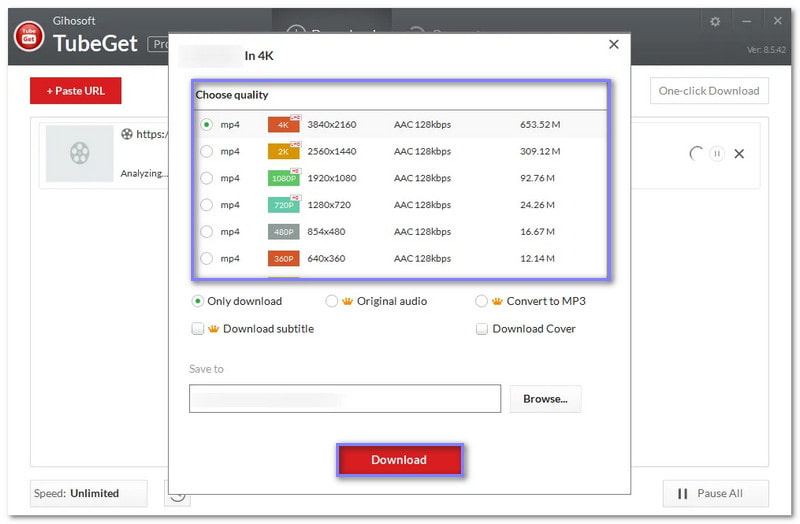Select the Original audio radio option
Viewport: 800px width, 524px height.
coord(332,301)
